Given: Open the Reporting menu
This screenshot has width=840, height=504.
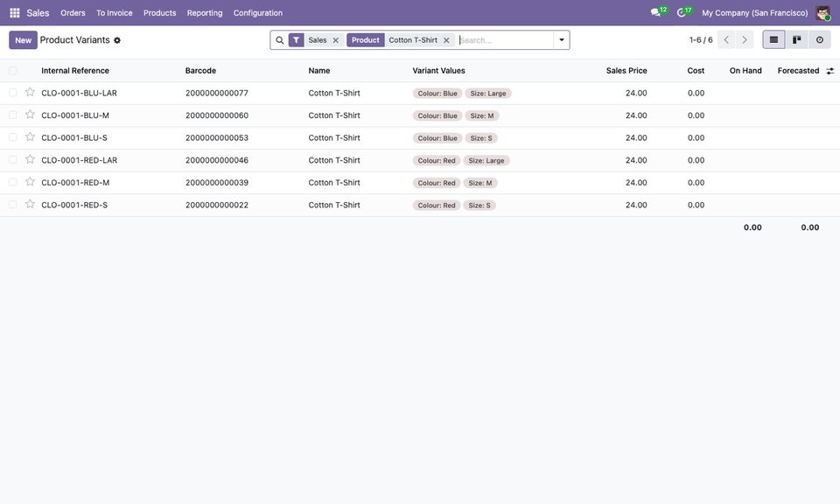Looking at the screenshot, I should tap(205, 13).
